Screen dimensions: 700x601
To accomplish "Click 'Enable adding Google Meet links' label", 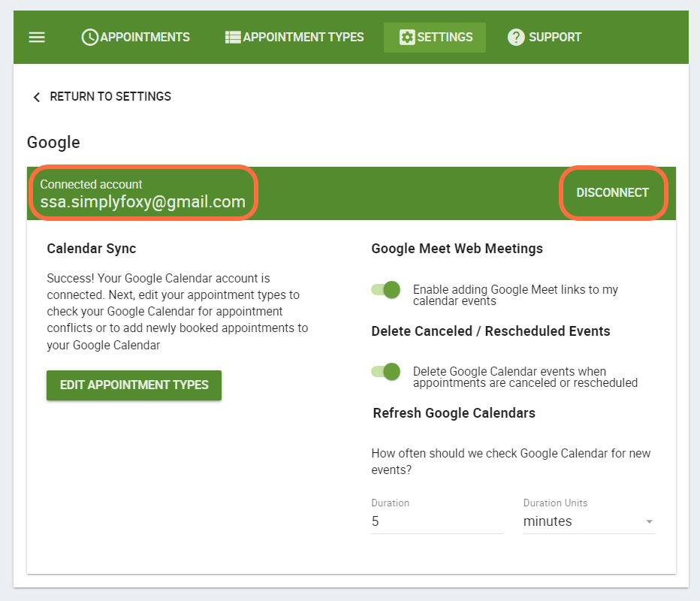I will click(515, 295).
